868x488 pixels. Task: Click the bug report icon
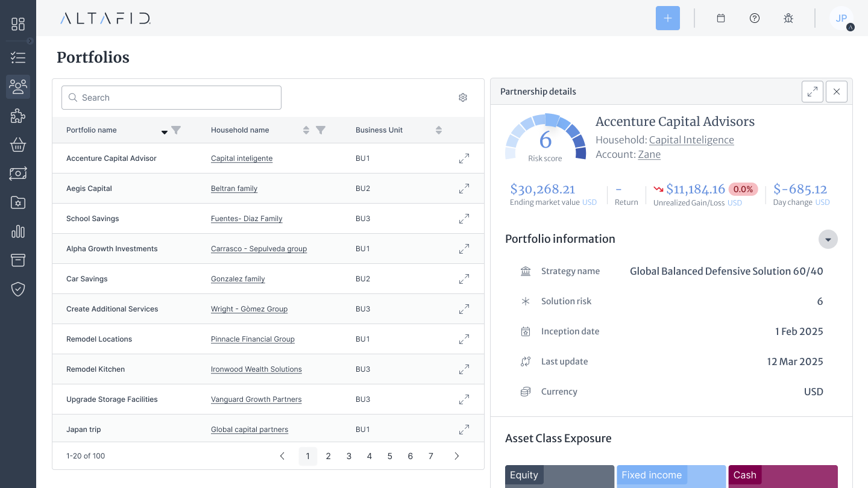point(788,18)
